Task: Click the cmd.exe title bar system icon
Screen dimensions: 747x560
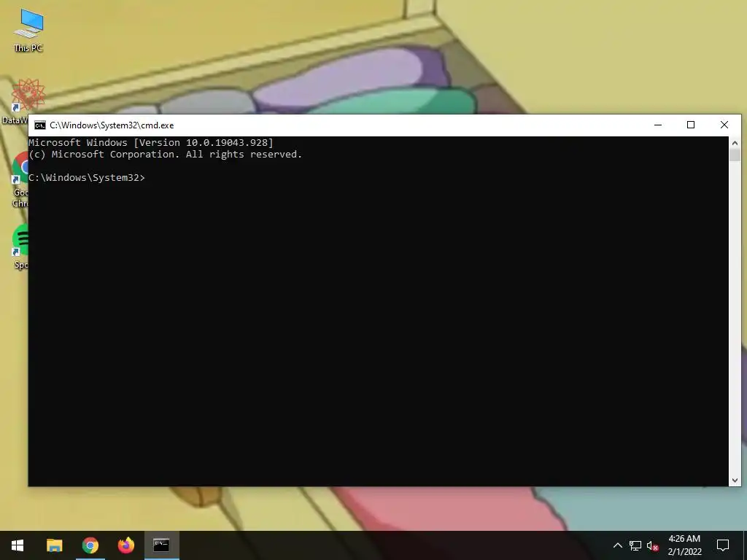Action: click(40, 125)
